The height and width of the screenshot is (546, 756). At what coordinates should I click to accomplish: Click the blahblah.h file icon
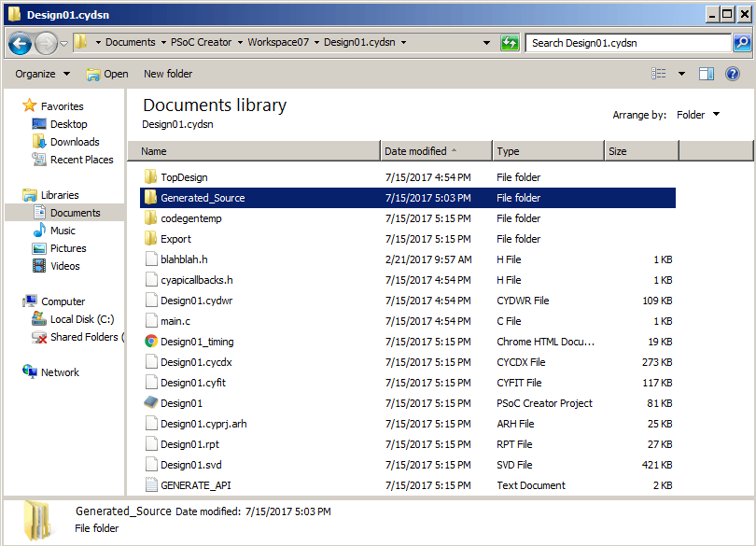point(151,259)
